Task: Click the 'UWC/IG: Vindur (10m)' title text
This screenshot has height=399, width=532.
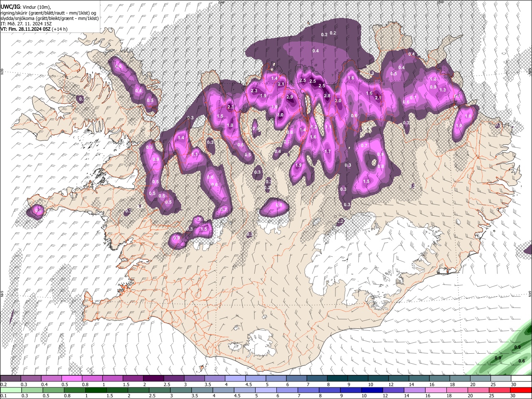Action: point(26,7)
